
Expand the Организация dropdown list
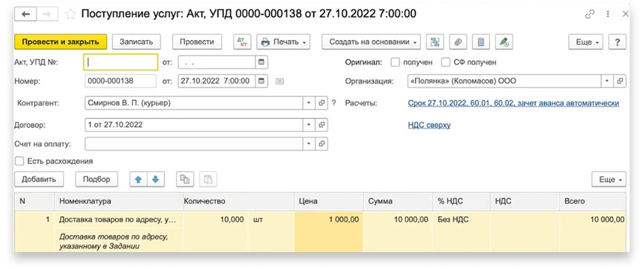(x=607, y=81)
